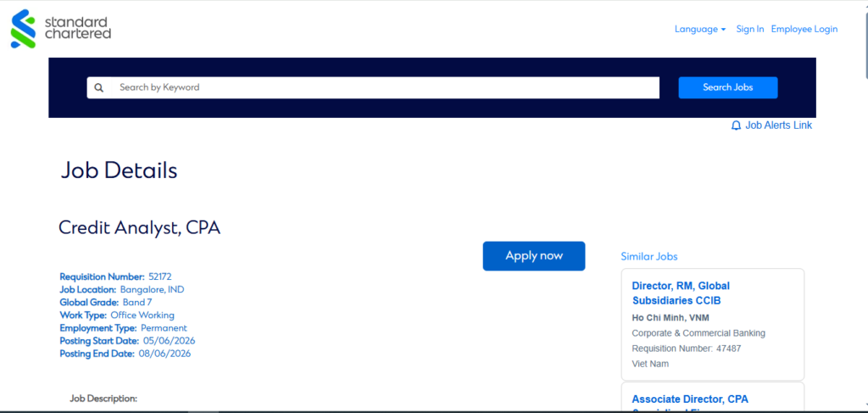
Task: Click the Global Grade Band 7 value
Action: (137, 302)
